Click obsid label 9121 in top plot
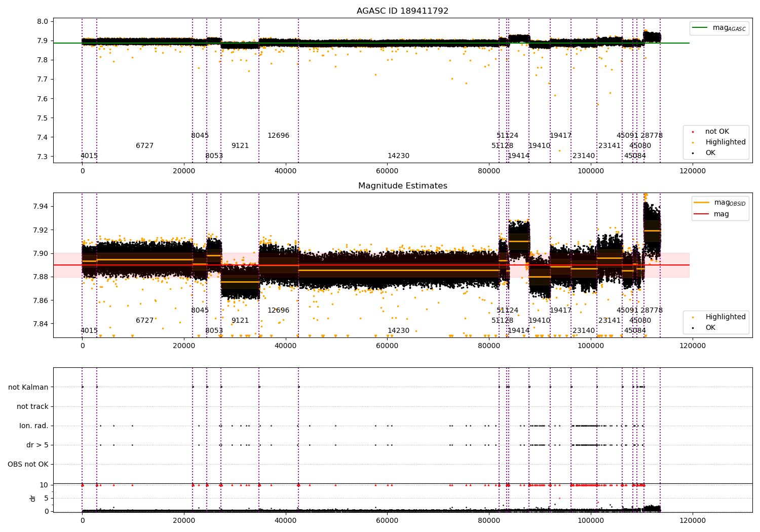Screen dimensions: 760x532 click(x=240, y=146)
